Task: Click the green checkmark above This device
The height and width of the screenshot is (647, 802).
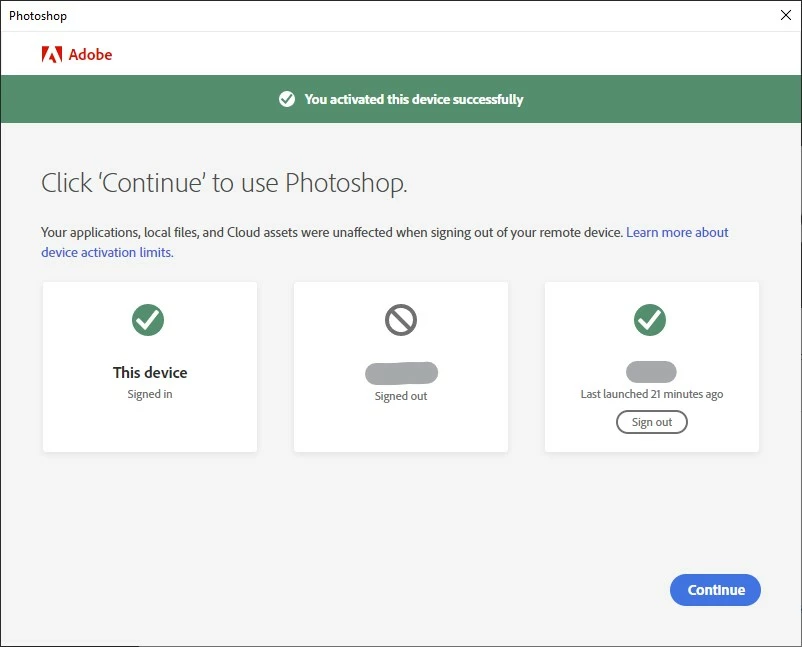Action: coord(148,320)
